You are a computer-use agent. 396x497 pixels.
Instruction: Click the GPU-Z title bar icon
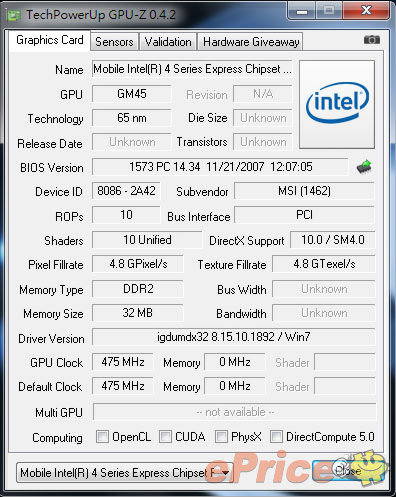(14, 15)
